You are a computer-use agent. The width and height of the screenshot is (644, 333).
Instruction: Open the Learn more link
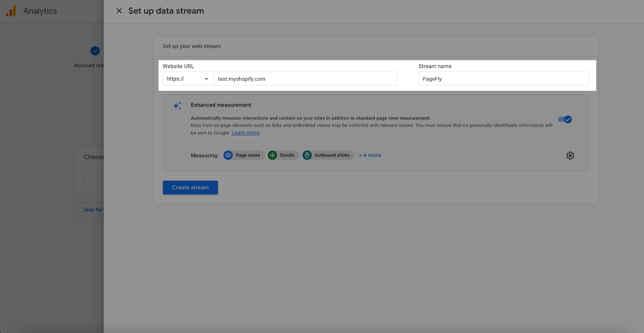(x=246, y=133)
